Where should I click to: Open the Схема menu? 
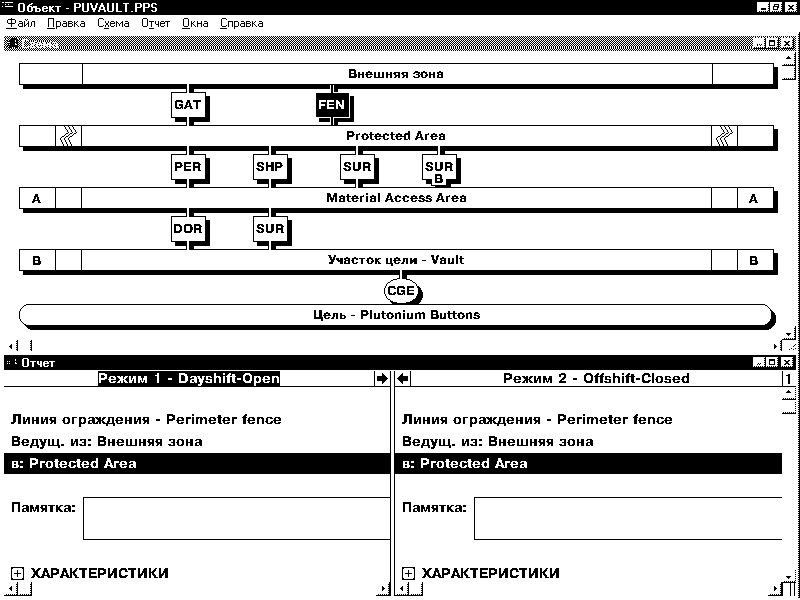113,23
